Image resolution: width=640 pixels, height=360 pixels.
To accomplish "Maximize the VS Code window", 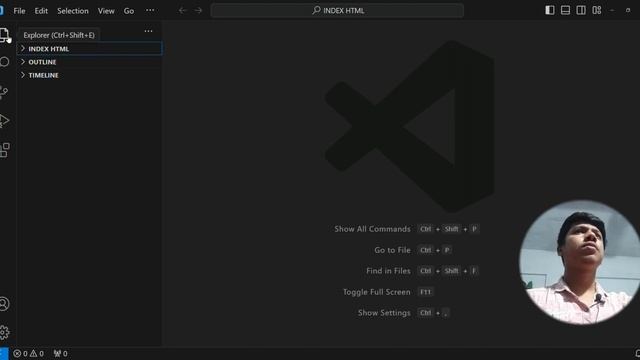I will [628, 11].
